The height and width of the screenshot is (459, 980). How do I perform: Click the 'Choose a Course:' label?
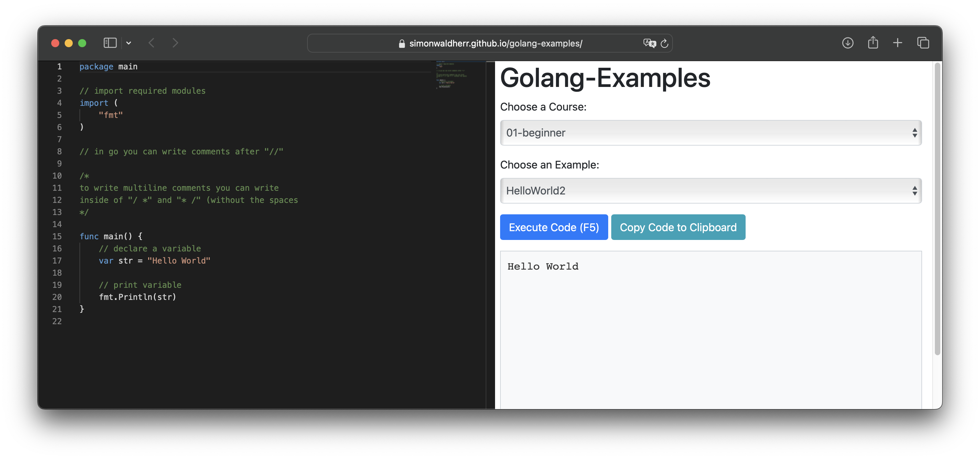(543, 107)
